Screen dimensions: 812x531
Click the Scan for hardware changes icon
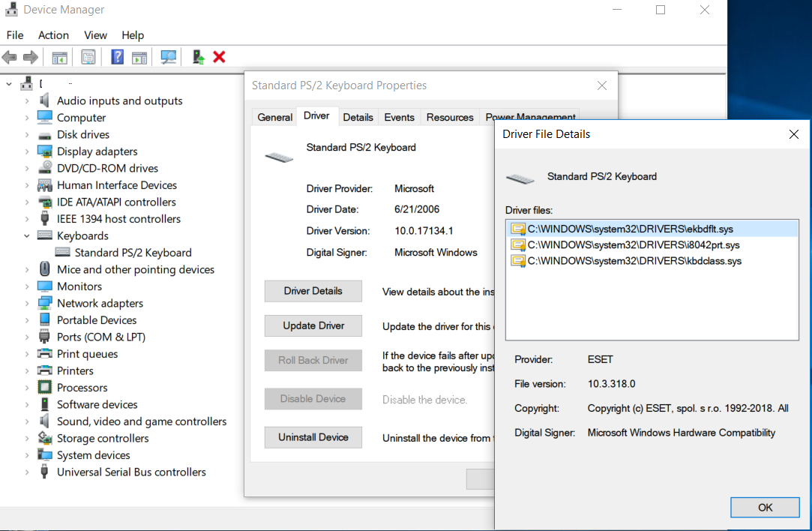[x=168, y=57]
